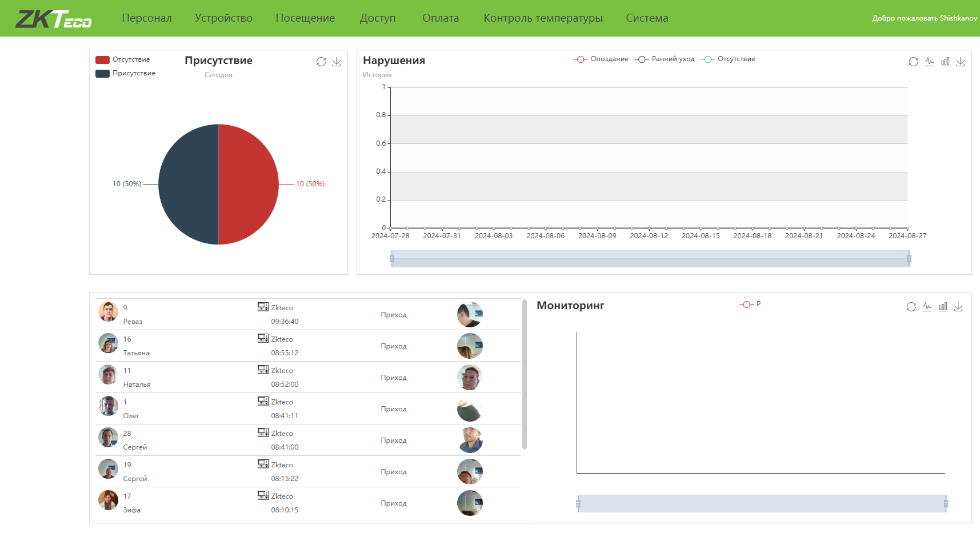Refresh the Нарушения chart

click(913, 62)
